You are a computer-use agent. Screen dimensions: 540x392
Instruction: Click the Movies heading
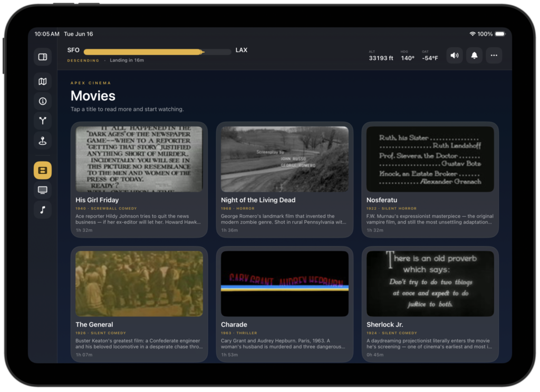(93, 96)
